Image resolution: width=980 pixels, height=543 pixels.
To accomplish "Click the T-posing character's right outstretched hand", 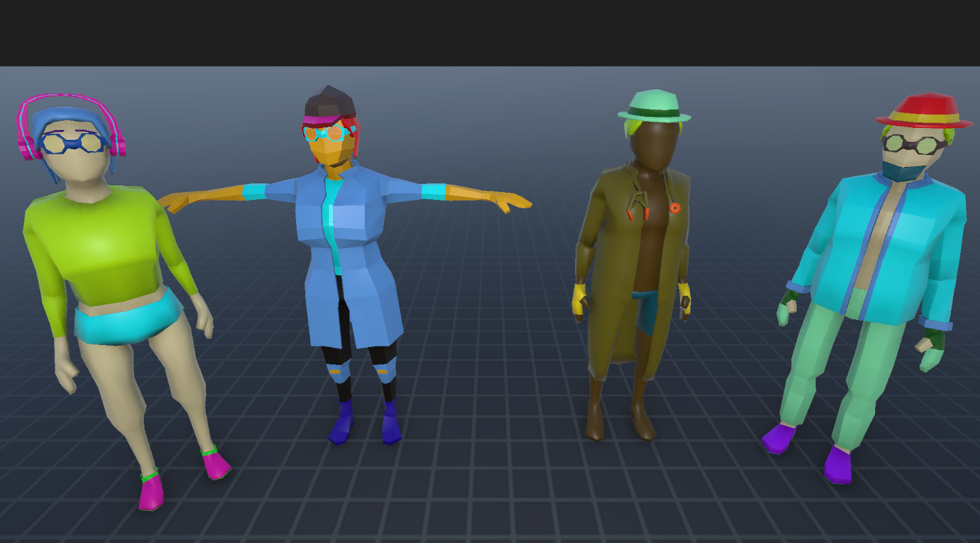I will point(173,201).
